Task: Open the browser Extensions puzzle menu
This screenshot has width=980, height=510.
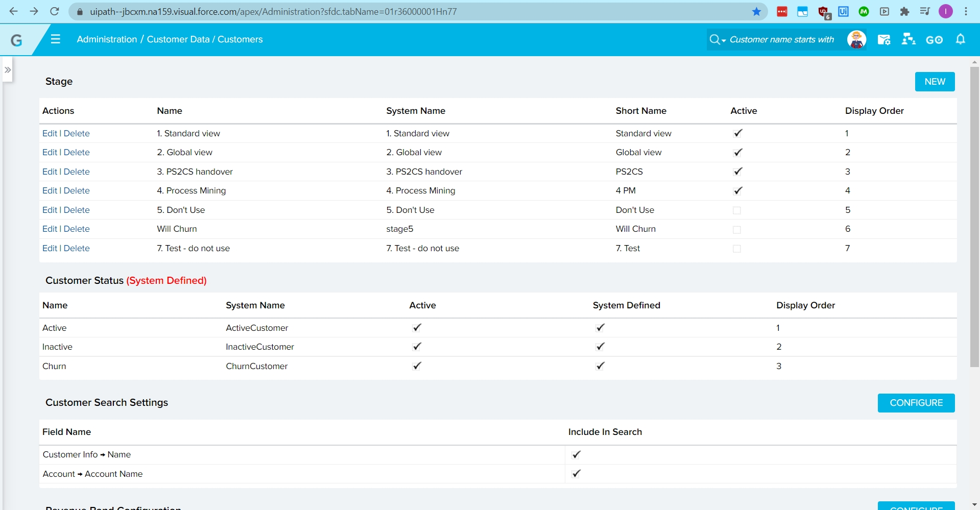Action: point(904,11)
